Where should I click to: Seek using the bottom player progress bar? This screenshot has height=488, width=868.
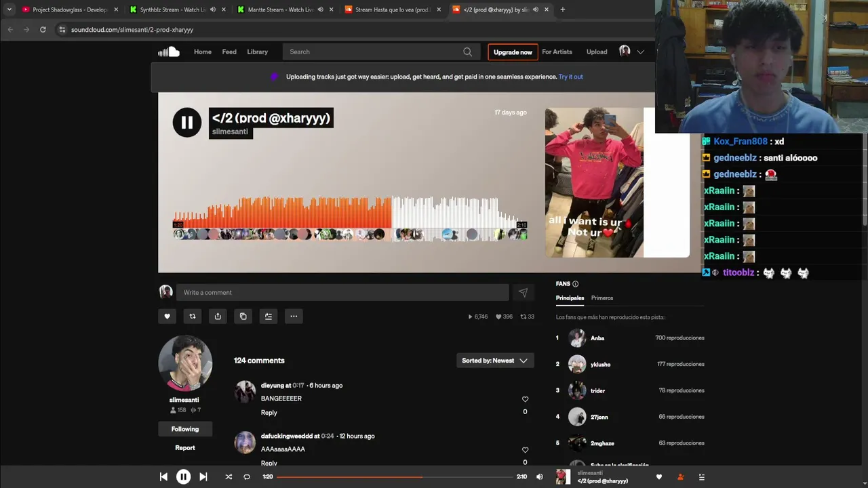pos(395,476)
